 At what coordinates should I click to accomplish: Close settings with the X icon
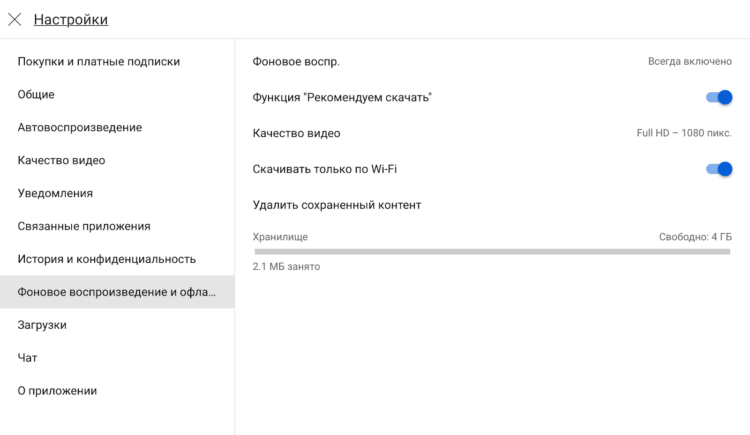pos(15,20)
